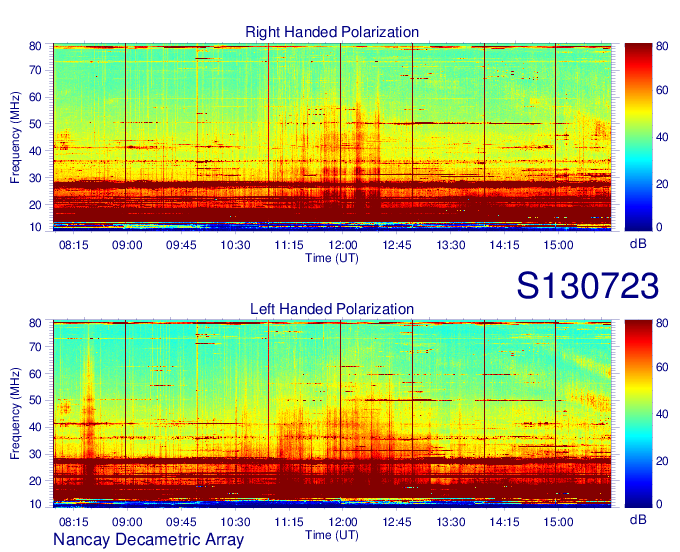Click 0 dB label on upper color bar
This screenshot has height=552, width=680.
pyautogui.click(x=659, y=227)
